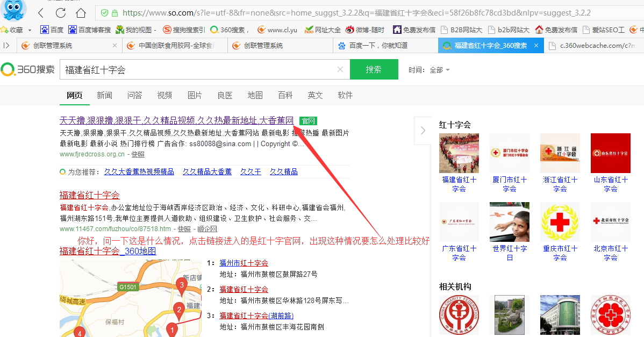This screenshot has width=644, height=337.
Task: Select the 百科 search tab
Action: (x=285, y=95)
